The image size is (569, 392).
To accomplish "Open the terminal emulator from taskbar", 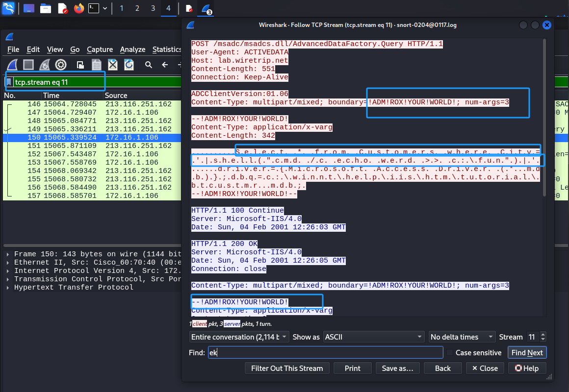I will click(94, 8).
